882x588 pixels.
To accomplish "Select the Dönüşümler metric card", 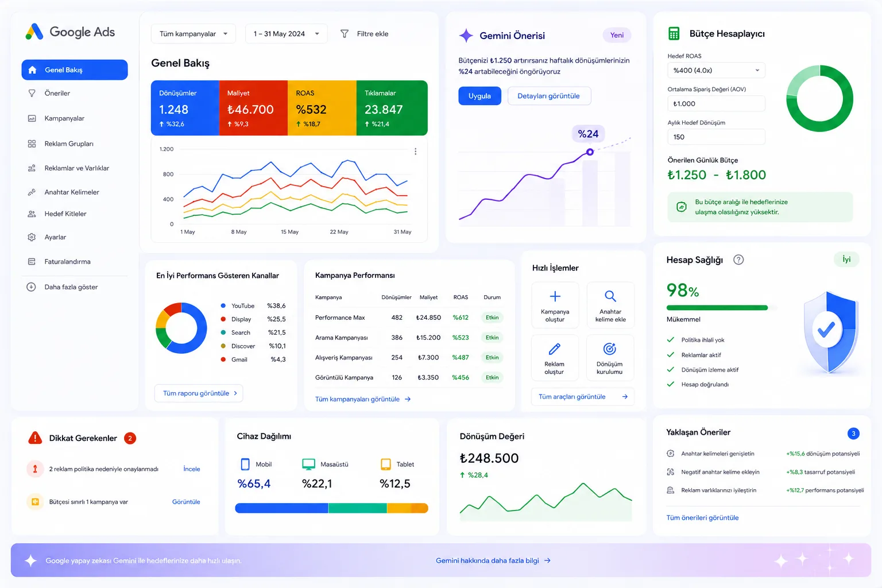I will [185, 108].
